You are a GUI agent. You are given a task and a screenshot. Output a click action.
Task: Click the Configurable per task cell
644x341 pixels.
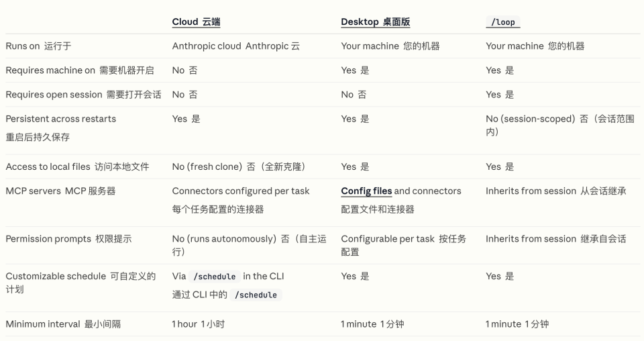(x=402, y=239)
